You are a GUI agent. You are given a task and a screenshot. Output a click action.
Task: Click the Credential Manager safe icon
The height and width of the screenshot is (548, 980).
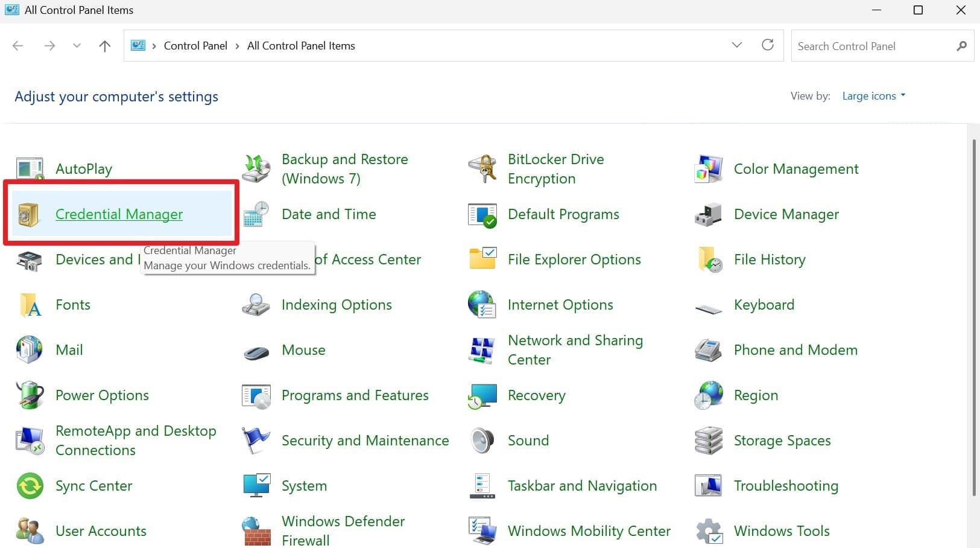pos(28,215)
